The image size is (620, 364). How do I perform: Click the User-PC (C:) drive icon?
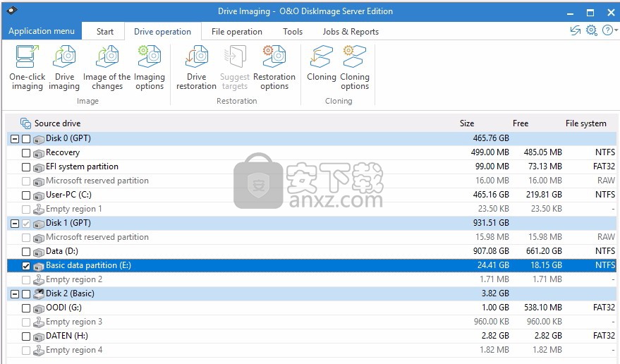coord(39,196)
